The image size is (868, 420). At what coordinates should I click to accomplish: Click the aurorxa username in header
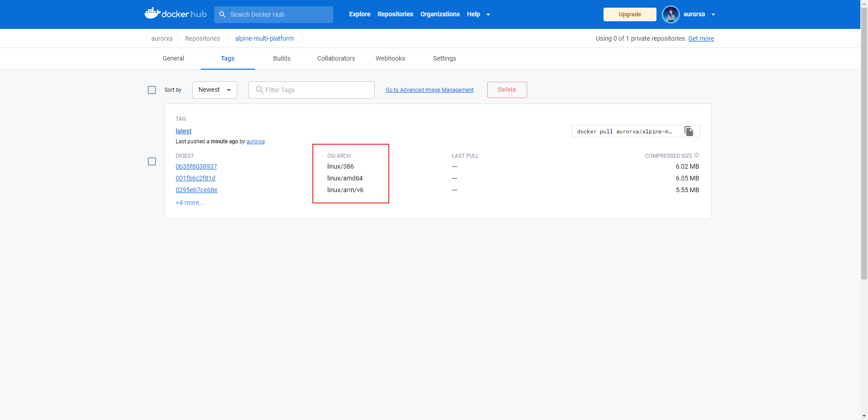click(694, 14)
